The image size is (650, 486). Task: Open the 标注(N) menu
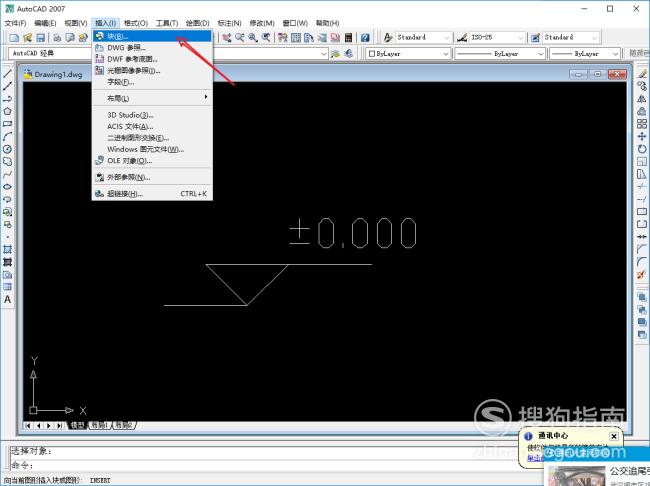(229, 23)
